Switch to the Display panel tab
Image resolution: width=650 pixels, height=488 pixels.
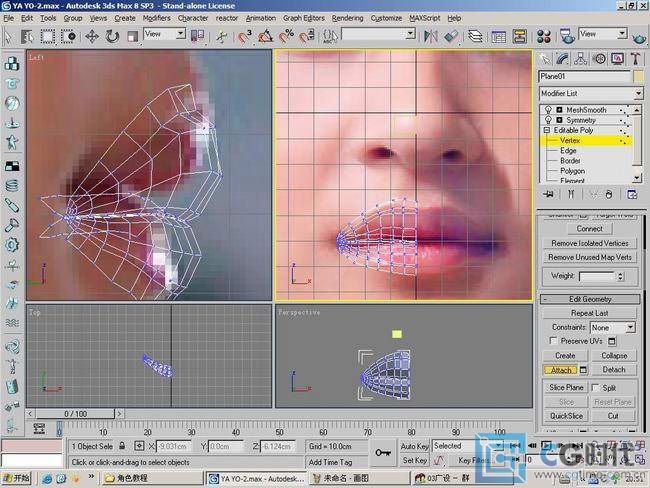click(x=618, y=59)
